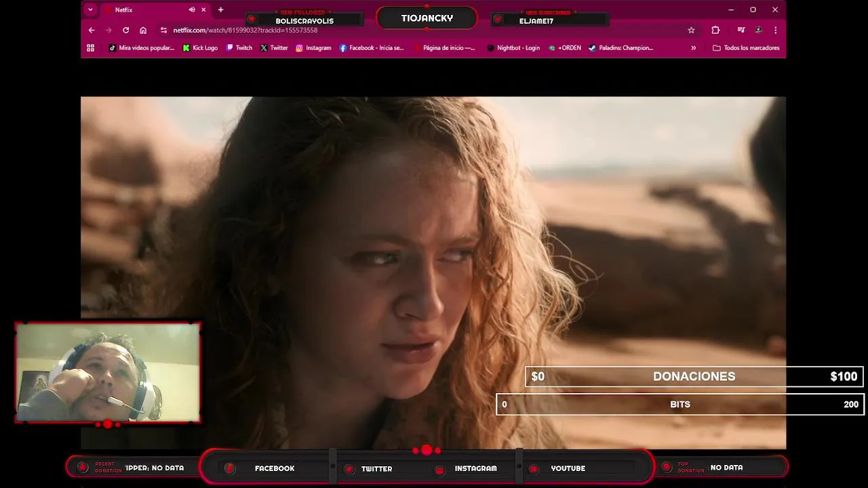Click the top donation NO DATA label
Viewport: 868px width, 488px height.
pyautogui.click(x=726, y=468)
